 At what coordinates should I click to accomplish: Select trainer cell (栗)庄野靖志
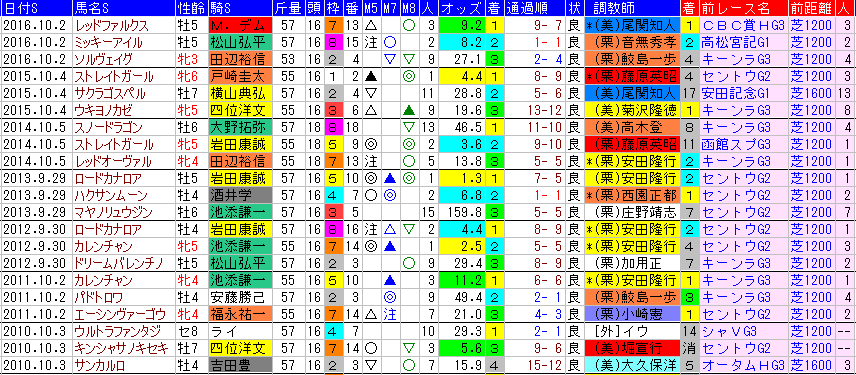point(631,212)
